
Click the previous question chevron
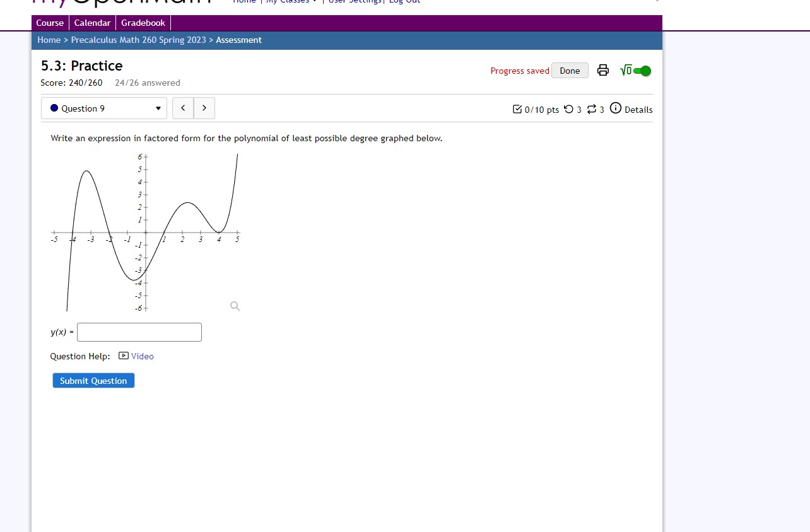tap(183, 108)
